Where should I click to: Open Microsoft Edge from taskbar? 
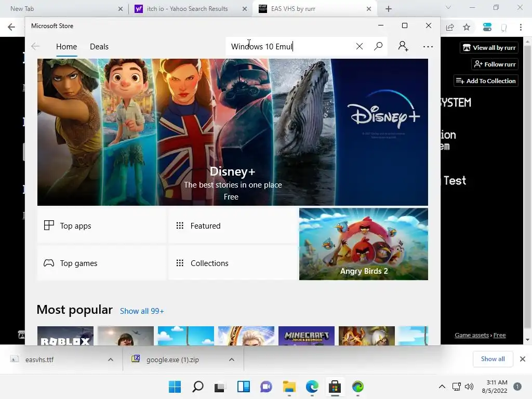[x=312, y=387]
